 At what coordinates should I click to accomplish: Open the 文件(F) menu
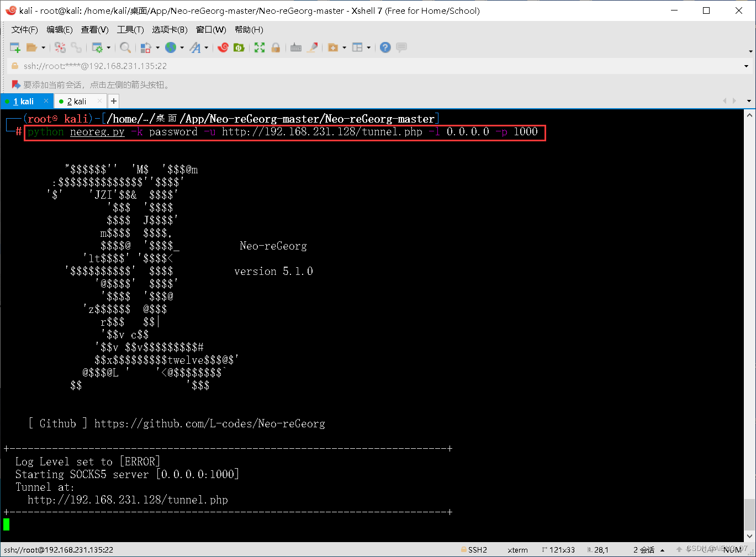(25, 30)
